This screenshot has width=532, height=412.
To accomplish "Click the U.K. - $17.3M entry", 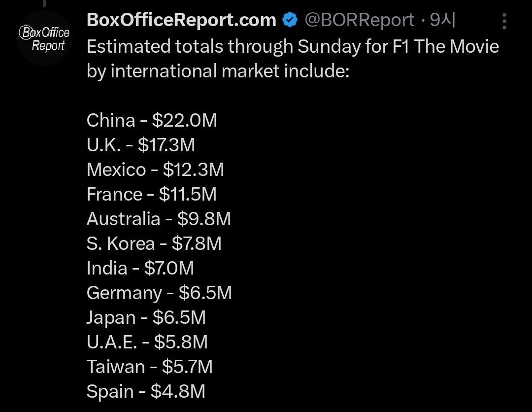I will (x=141, y=145).
